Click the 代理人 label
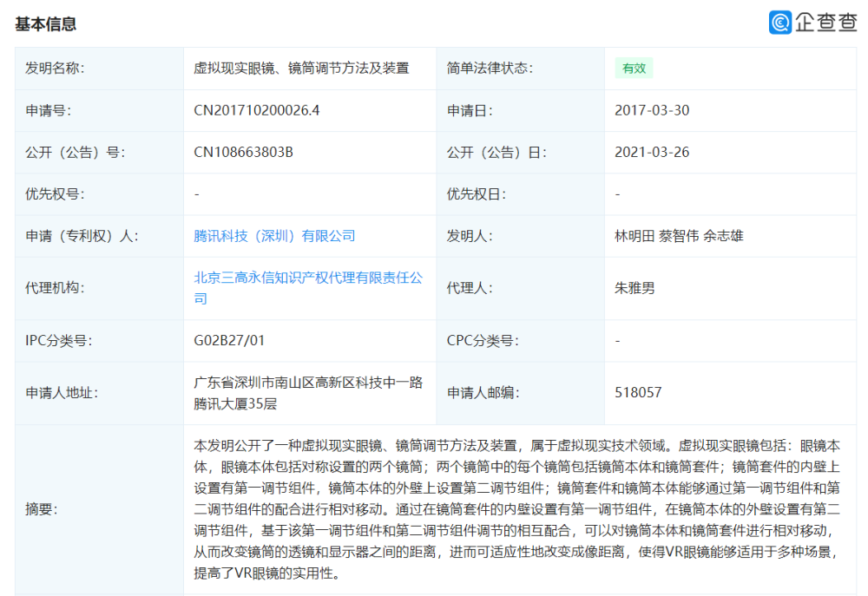868x596 pixels. click(x=470, y=288)
